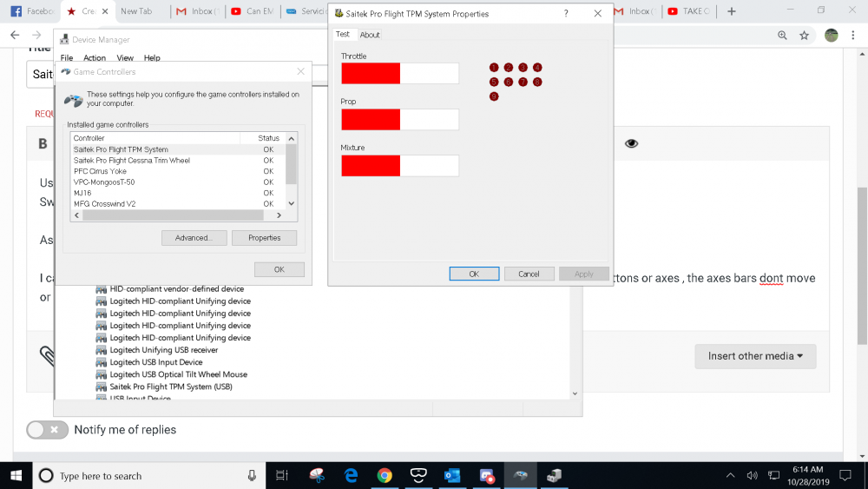Select MJ16 controller row
This screenshot has width=868, height=489.
click(177, 193)
